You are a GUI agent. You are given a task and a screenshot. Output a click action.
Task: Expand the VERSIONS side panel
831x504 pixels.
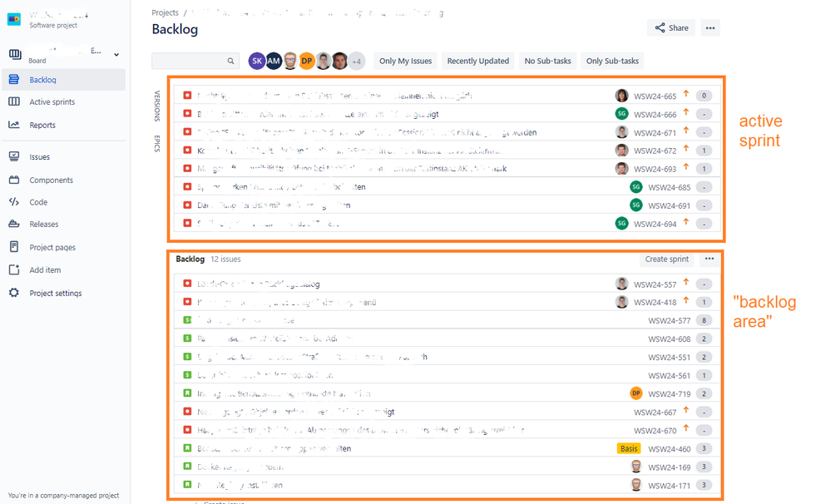[157, 106]
